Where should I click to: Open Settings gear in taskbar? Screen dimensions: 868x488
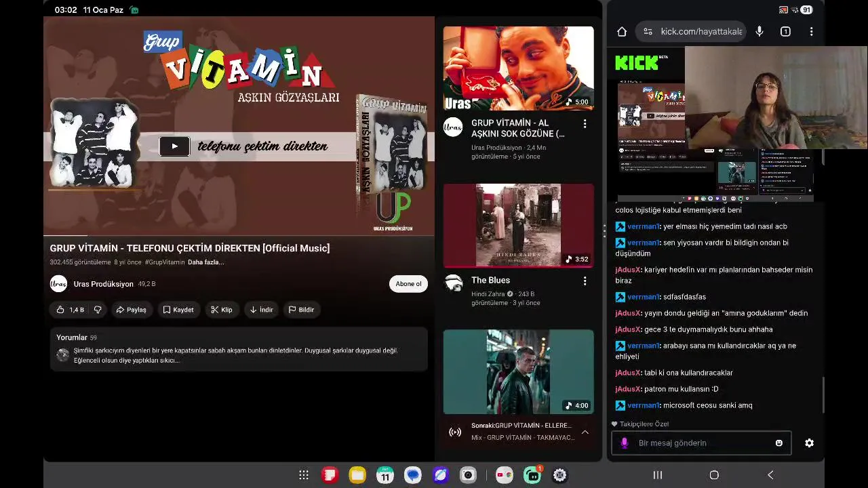(x=559, y=475)
